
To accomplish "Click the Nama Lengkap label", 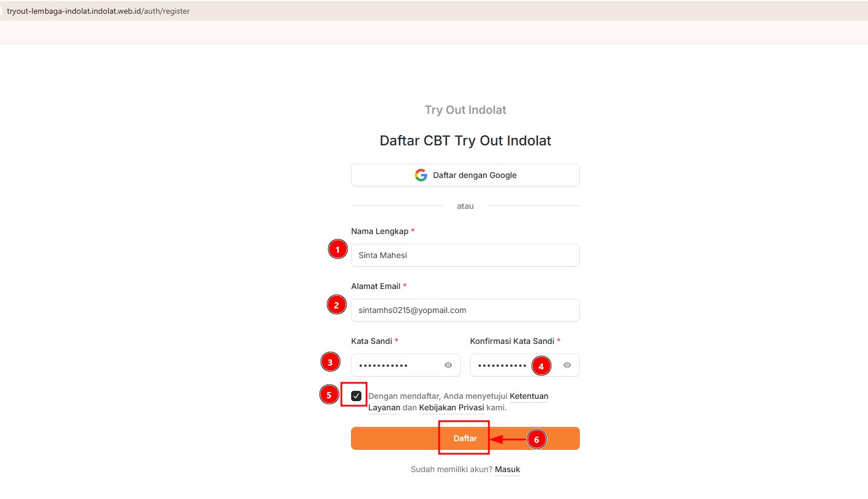I will [380, 231].
